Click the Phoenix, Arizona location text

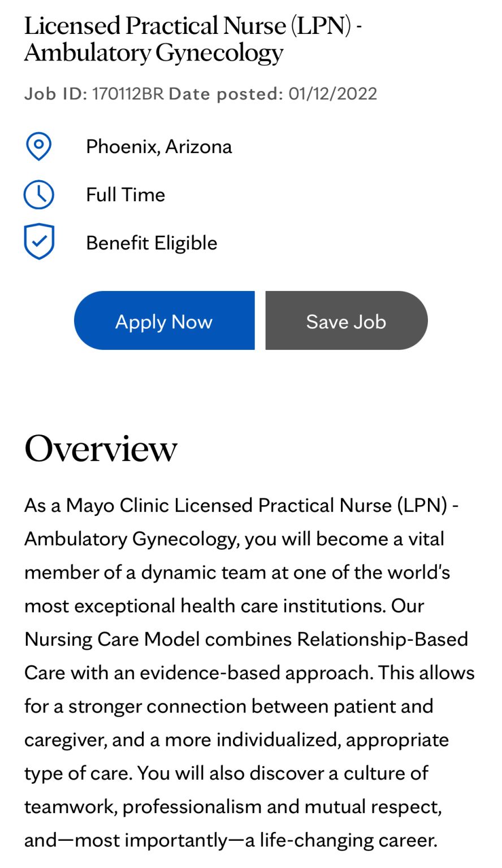159,147
